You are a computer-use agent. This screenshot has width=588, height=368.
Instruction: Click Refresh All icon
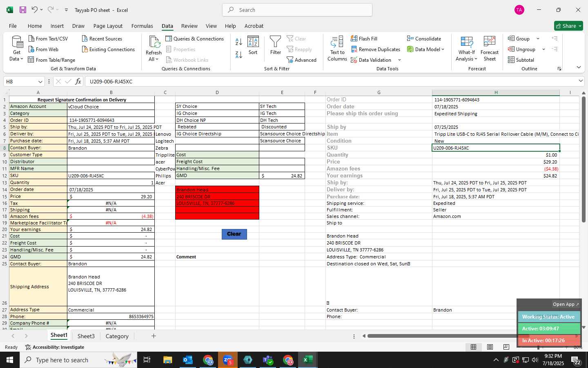154,49
